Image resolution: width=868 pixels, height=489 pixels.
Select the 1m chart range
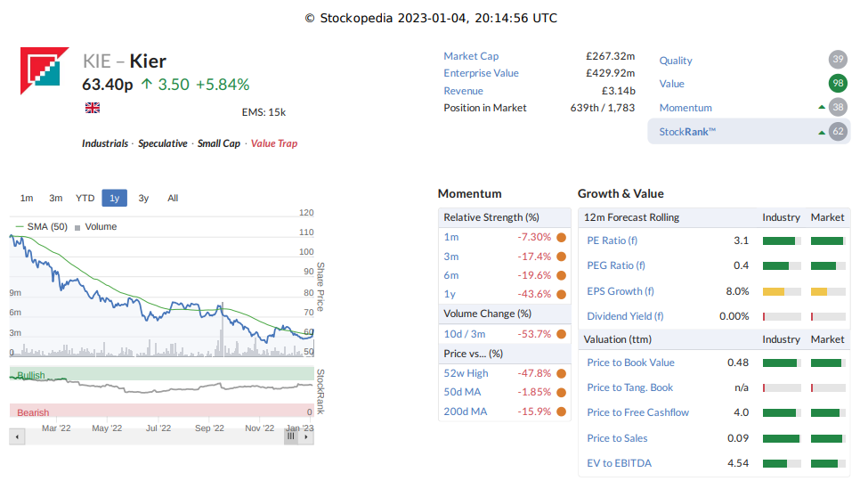(x=27, y=198)
